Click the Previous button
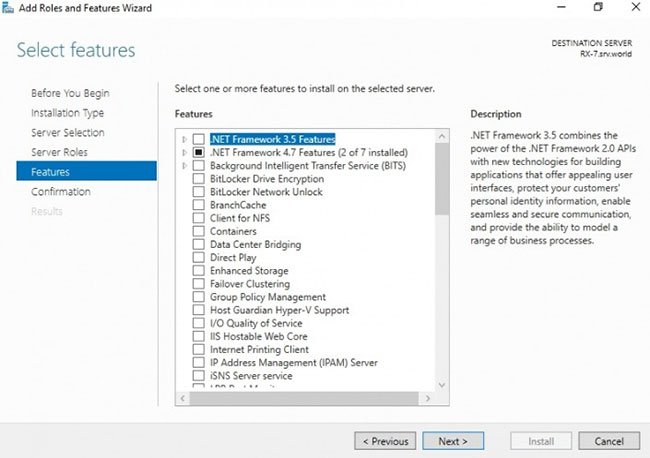The height and width of the screenshot is (458, 650). coord(385,441)
